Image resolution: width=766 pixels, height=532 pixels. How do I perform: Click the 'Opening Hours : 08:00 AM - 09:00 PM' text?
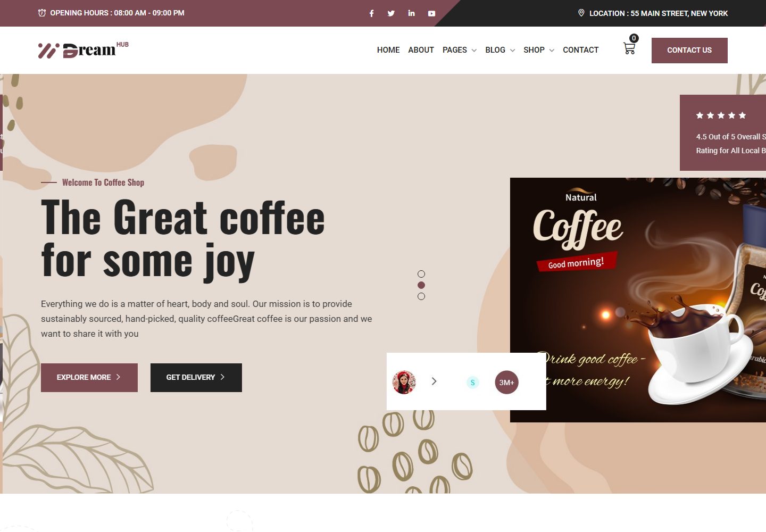117,13
